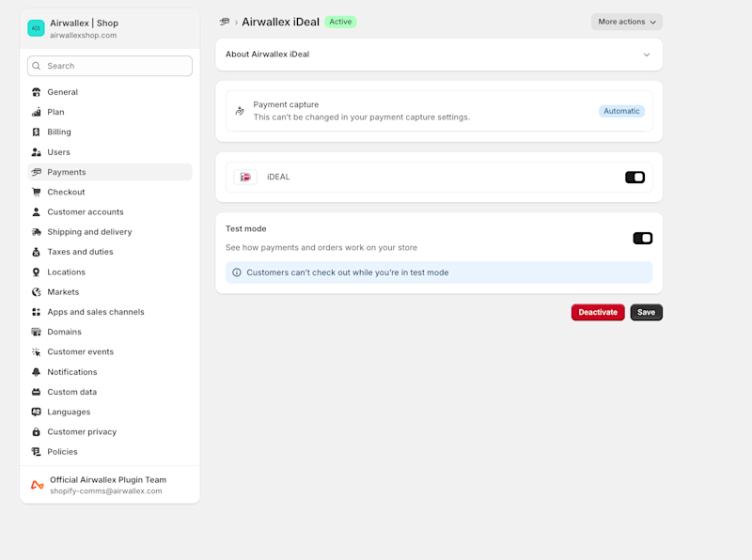Click the shopify-comms@airwallex.com email
This screenshot has height=560, width=752.
106,491
